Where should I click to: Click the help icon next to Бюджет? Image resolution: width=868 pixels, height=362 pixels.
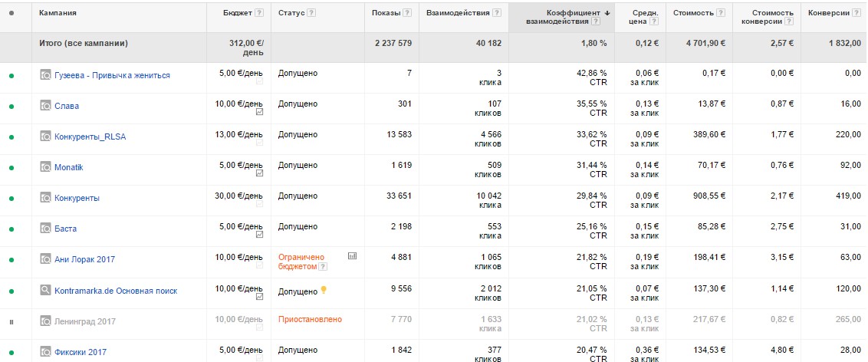click(x=259, y=13)
